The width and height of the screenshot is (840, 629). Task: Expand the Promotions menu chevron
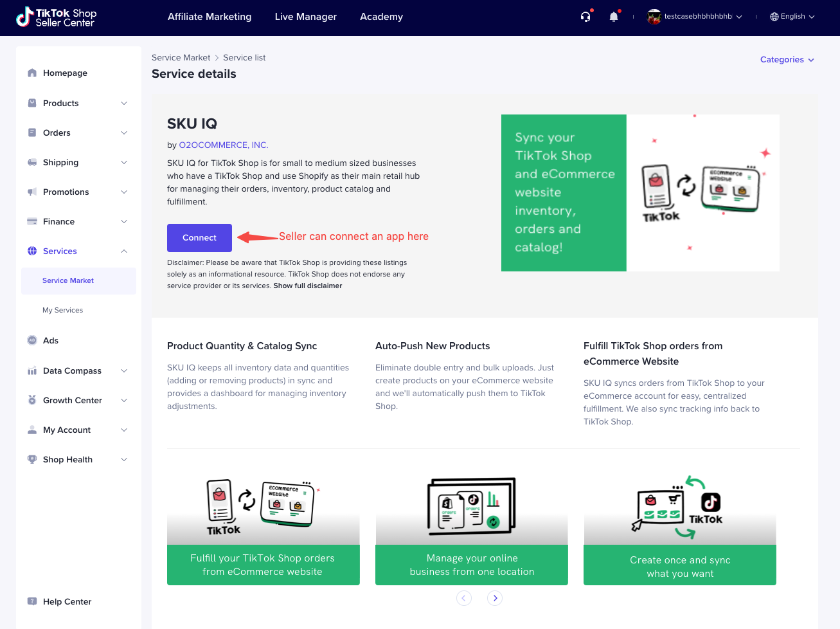(124, 192)
